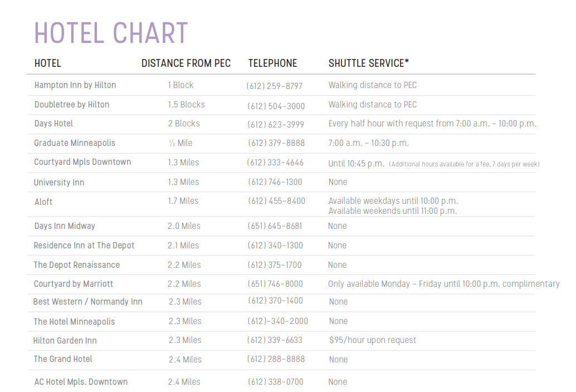576x392 pixels.
Task: Click the 1.5 Blocks distance value
Action: tap(187, 105)
